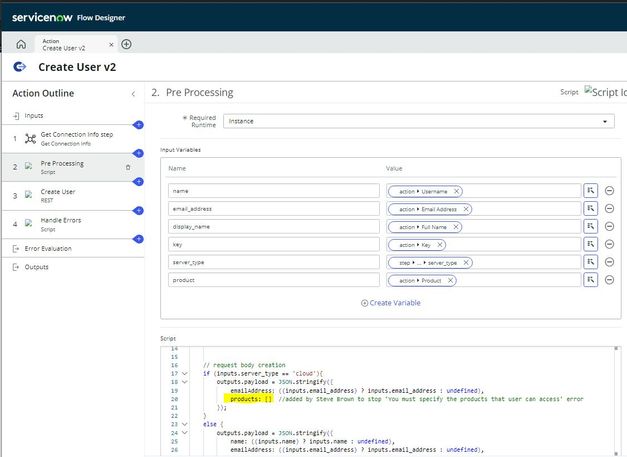
Task: Fold code at line 18
Action: (184, 382)
